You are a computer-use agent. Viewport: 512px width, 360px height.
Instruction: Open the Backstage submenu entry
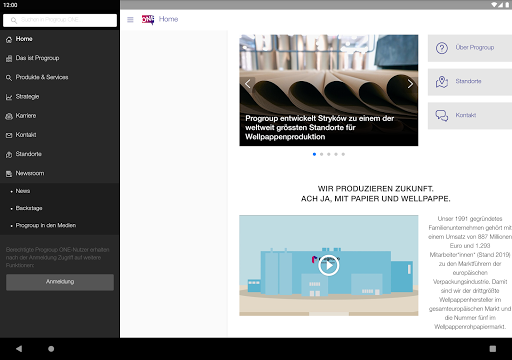[60, 208]
